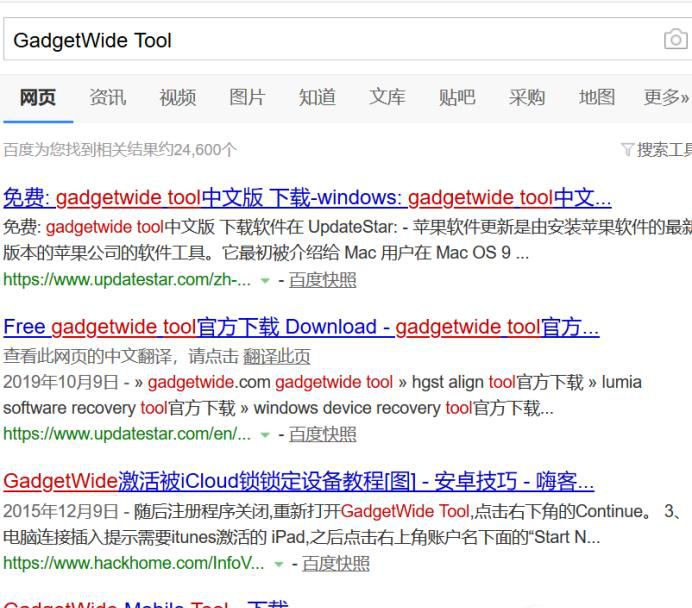The width and height of the screenshot is (692, 608).
Task: Open the 视频 tab
Action: [x=177, y=98]
